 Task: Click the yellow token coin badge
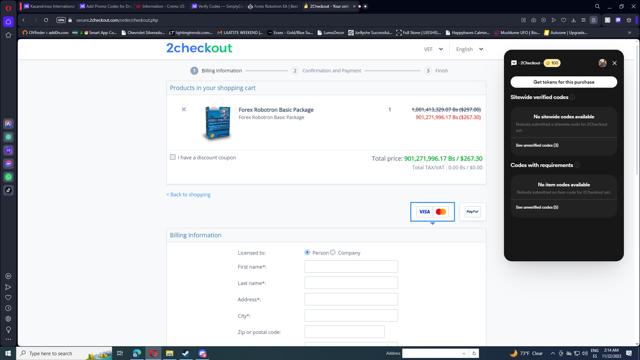pyautogui.click(x=552, y=63)
